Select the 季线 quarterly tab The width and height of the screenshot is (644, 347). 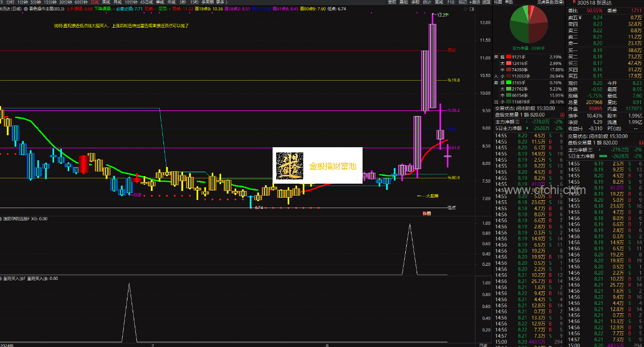coord(159,2)
